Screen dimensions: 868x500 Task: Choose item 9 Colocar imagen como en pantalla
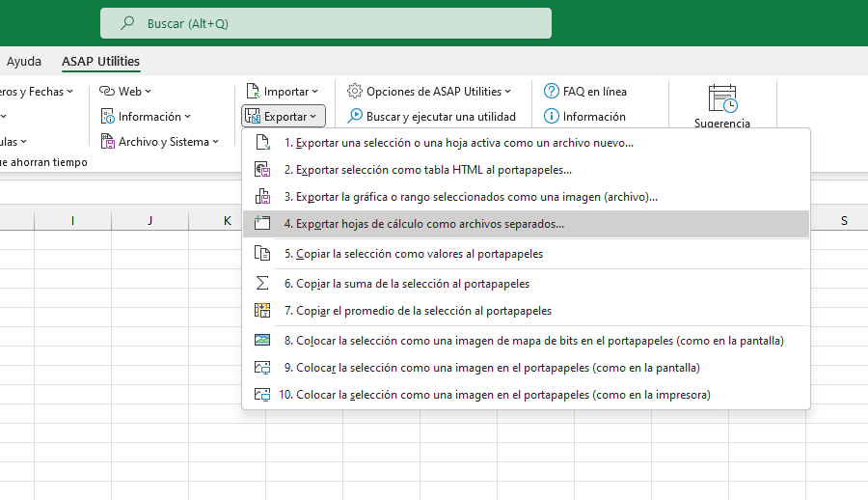point(526,368)
